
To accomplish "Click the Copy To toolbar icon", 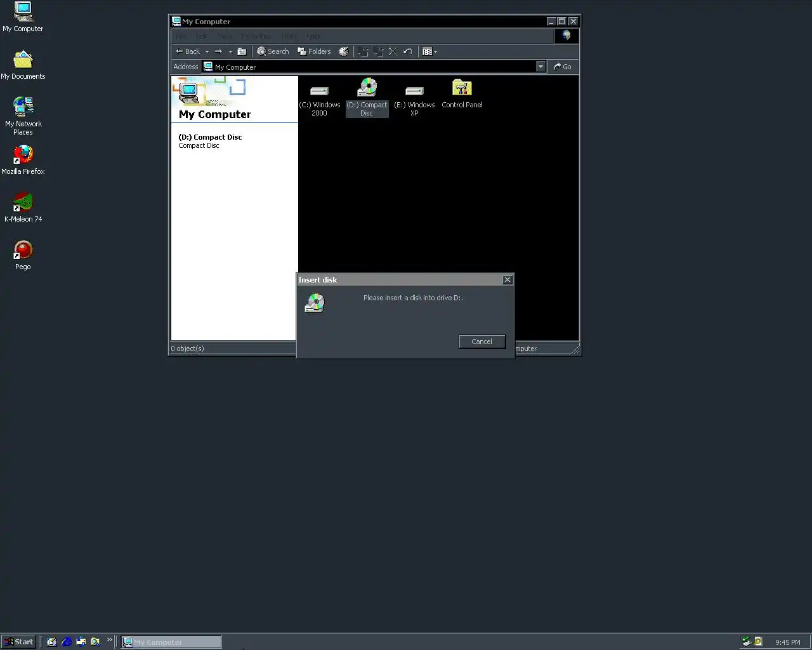I will click(379, 51).
